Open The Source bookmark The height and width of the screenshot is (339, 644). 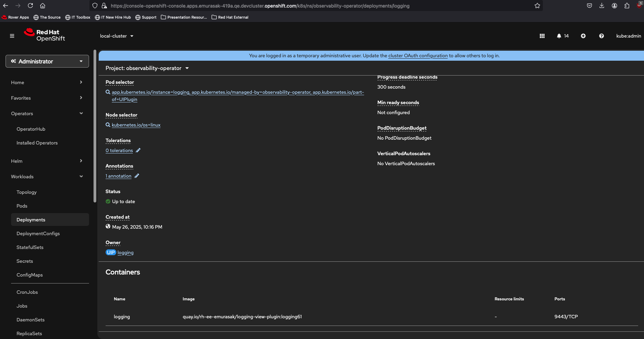pyautogui.click(x=47, y=17)
